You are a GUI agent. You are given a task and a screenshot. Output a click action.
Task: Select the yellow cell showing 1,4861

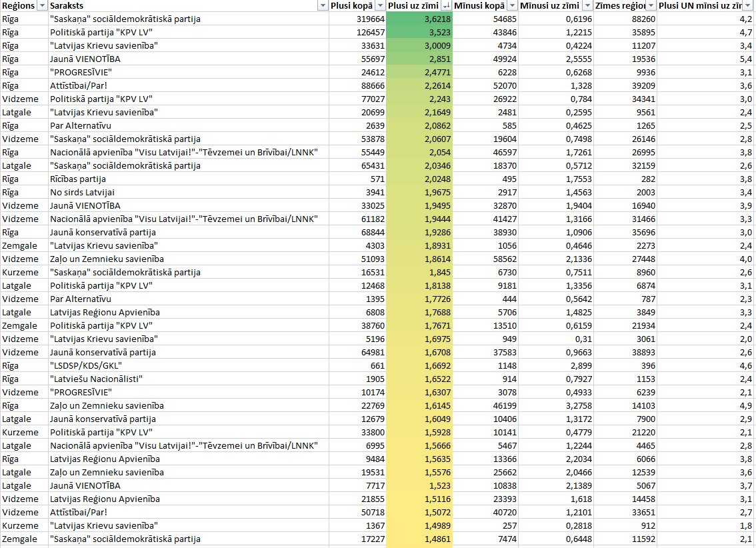(x=419, y=539)
